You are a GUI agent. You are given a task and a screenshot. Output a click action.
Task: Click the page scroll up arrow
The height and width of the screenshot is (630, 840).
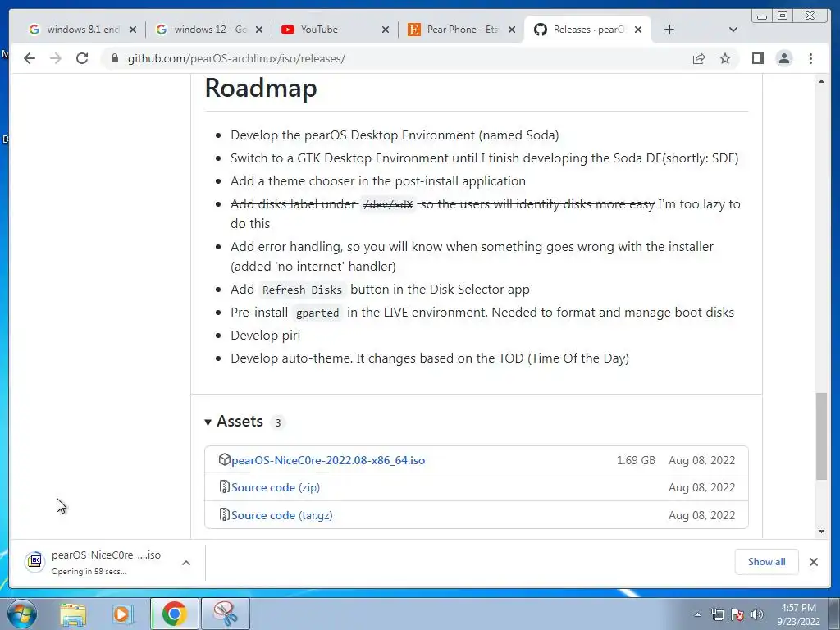click(x=821, y=81)
